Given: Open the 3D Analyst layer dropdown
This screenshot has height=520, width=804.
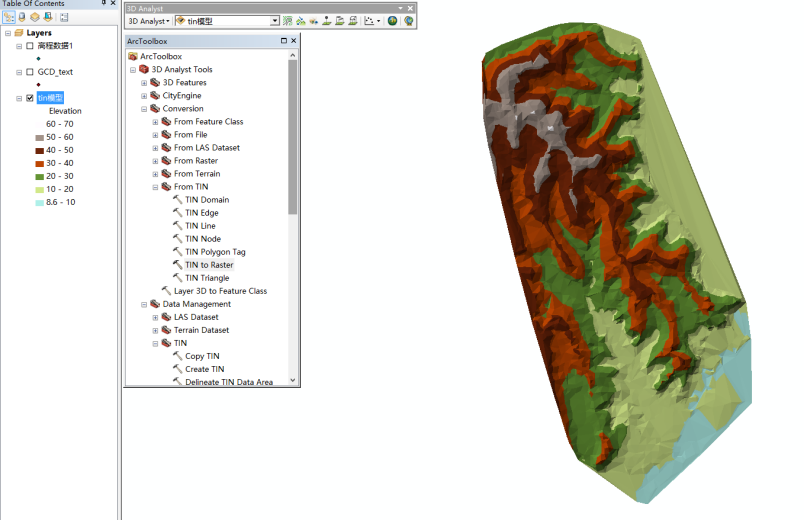Looking at the screenshot, I should [x=274, y=21].
